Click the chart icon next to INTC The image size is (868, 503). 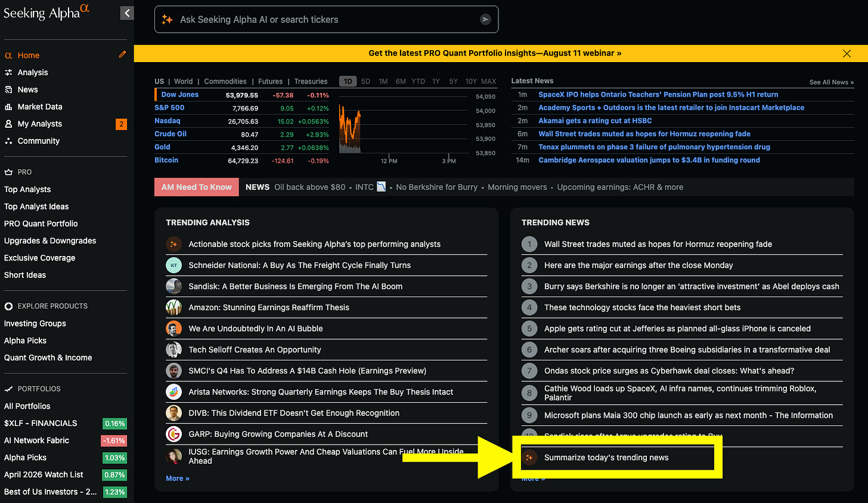[381, 187]
